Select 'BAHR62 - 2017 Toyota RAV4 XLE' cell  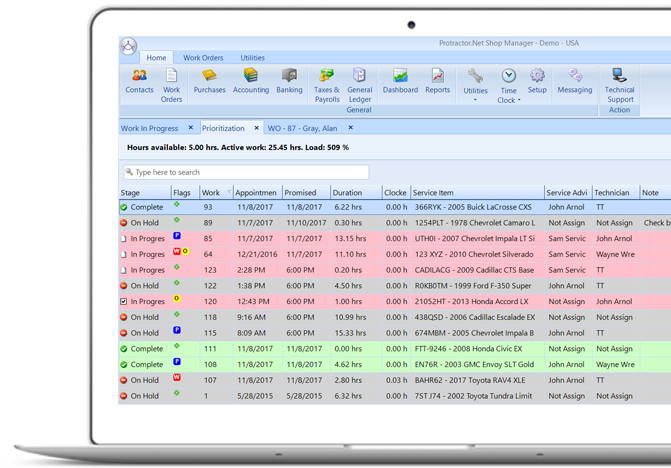point(477,380)
